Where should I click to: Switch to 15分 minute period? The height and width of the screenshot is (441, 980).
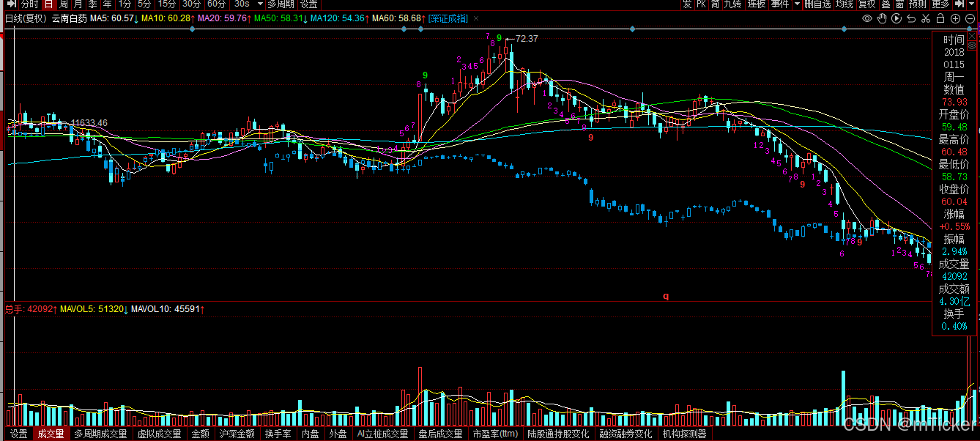[x=168, y=4]
